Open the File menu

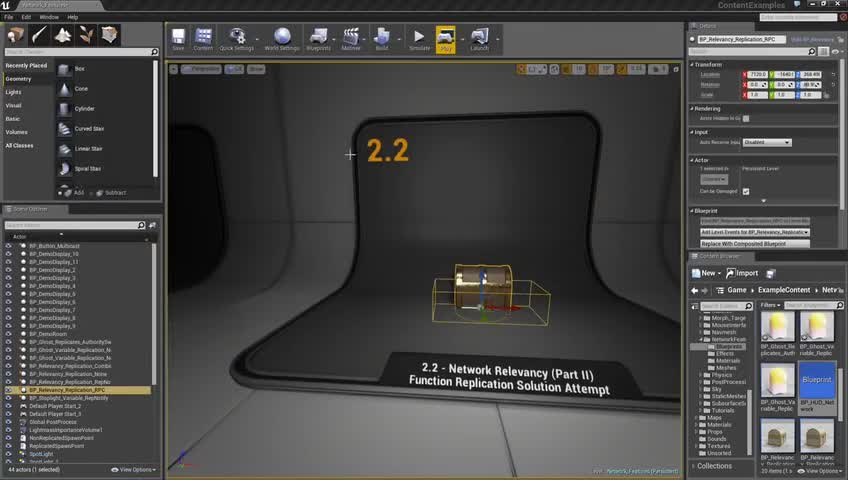click(x=9, y=17)
